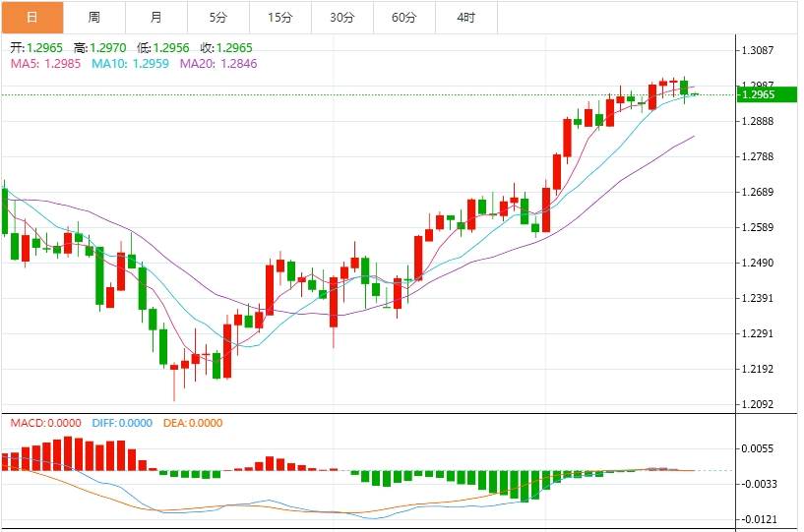
Task: Click the MA20: 1.2846 indicator label
Action: pyautogui.click(x=218, y=63)
